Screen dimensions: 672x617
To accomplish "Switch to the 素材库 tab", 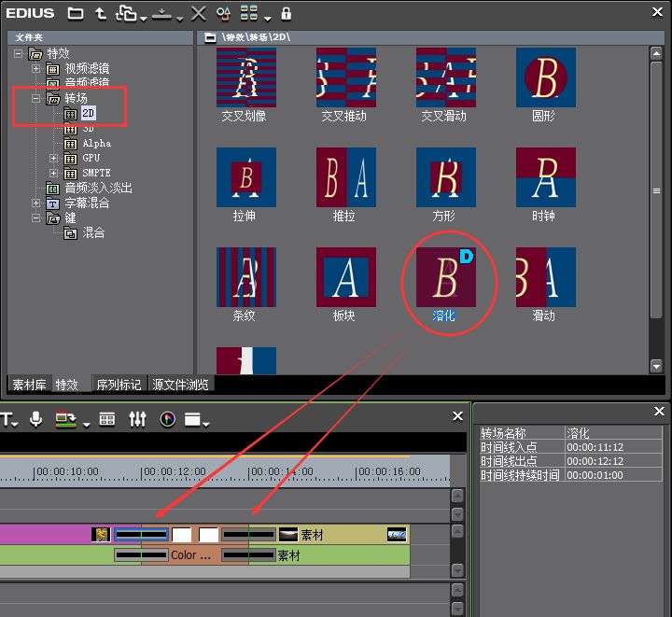I will pos(30,385).
